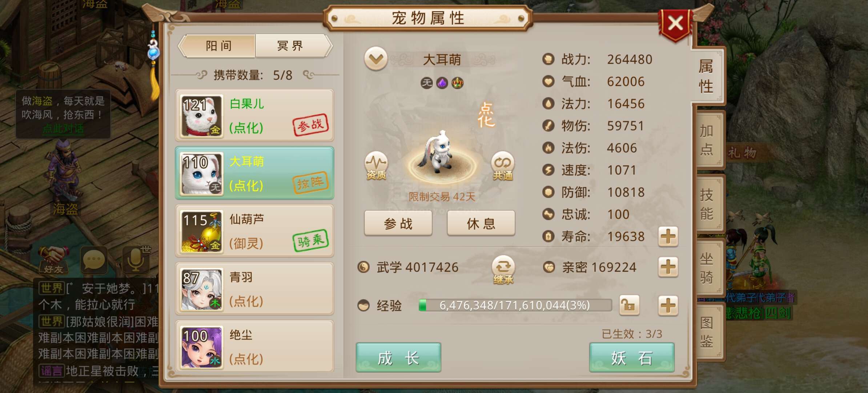Click the 继承 inherit icon
The width and height of the screenshot is (868, 393).
tap(503, 270)
